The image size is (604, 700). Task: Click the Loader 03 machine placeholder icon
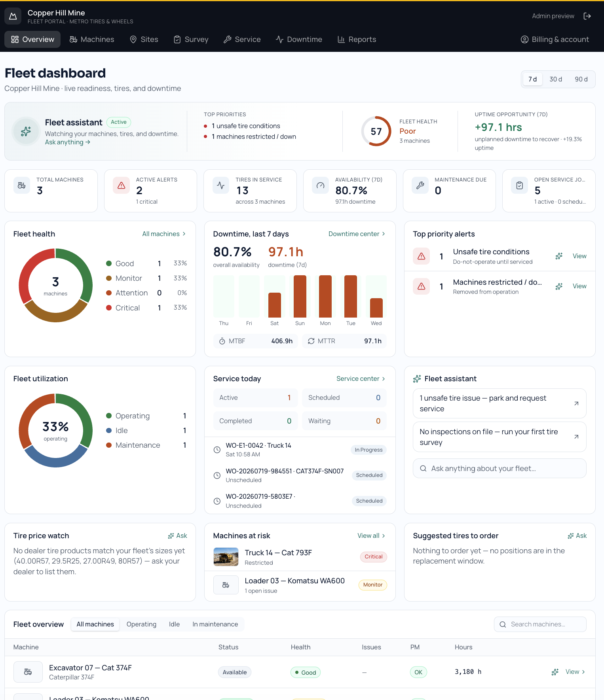[x=226, y=585]
